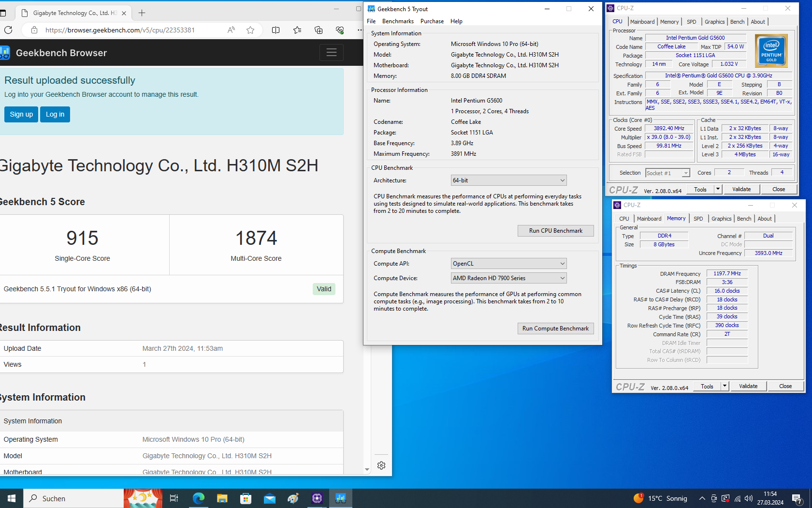
Task: Open Compute Device AMD Radeon dropdown
Action: [x=508, y=278]
